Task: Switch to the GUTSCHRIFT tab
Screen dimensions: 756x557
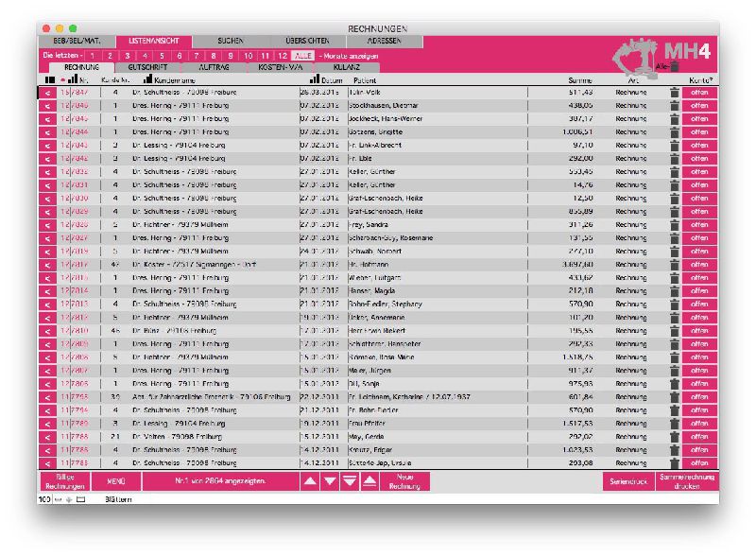Action: click(147, 68)
